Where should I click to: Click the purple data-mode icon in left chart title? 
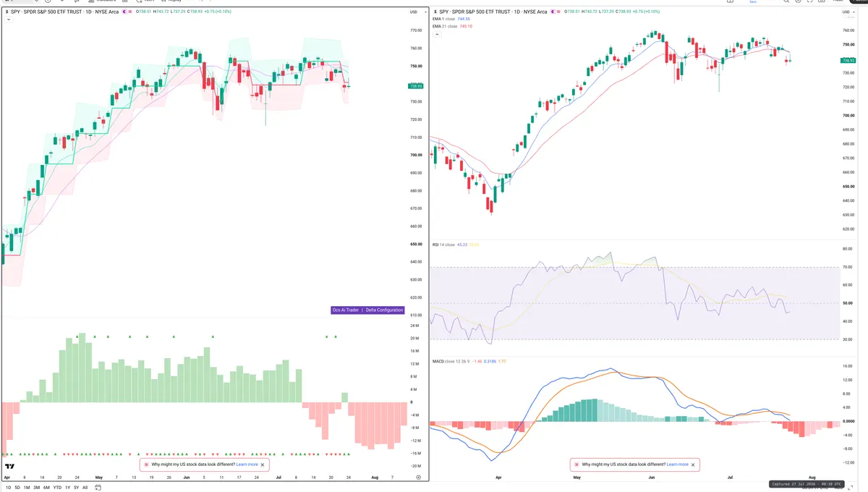[132, 12]
